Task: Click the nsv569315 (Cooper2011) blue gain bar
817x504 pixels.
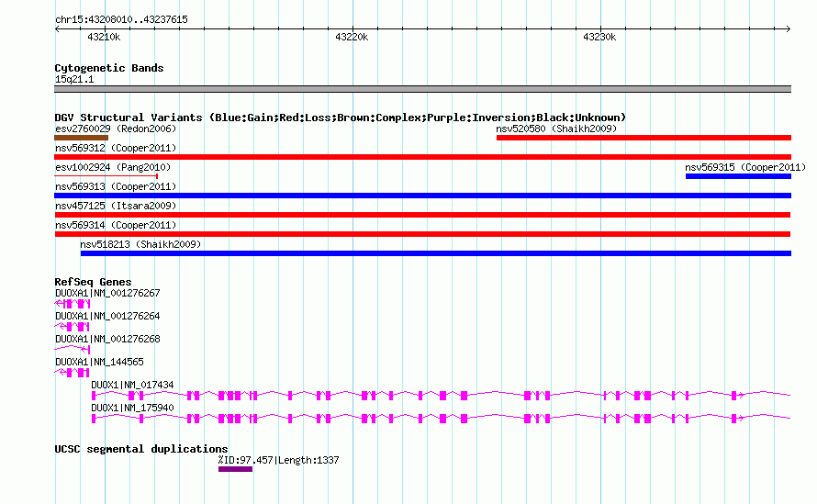Action: [738, 176]
